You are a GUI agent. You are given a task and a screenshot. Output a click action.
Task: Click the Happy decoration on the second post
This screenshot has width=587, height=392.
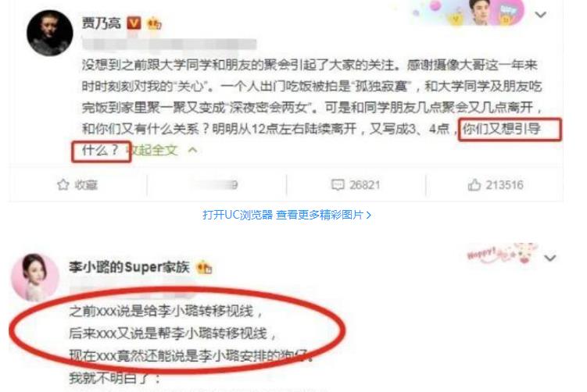pyautogui.click(x=502, y=254)
